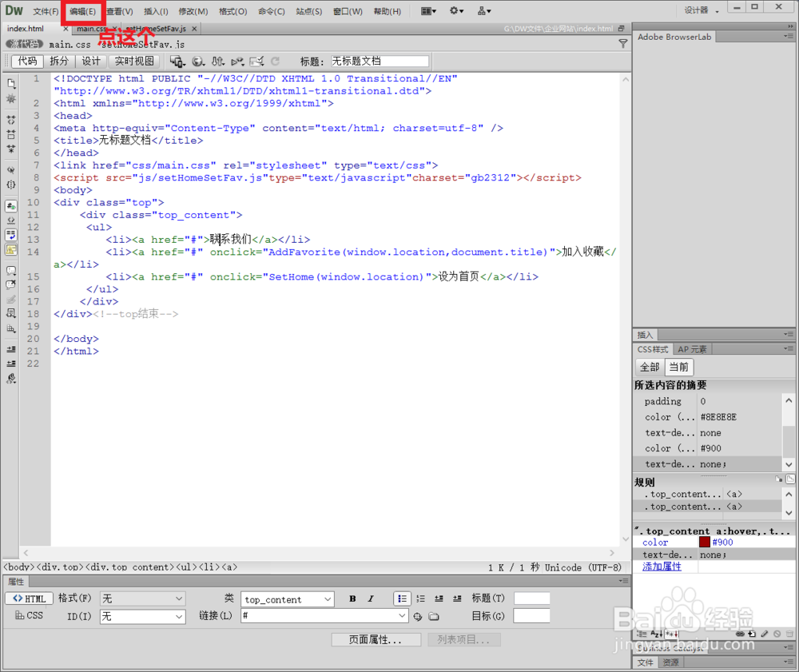Click browse for file folder icon

pos(434,617)
